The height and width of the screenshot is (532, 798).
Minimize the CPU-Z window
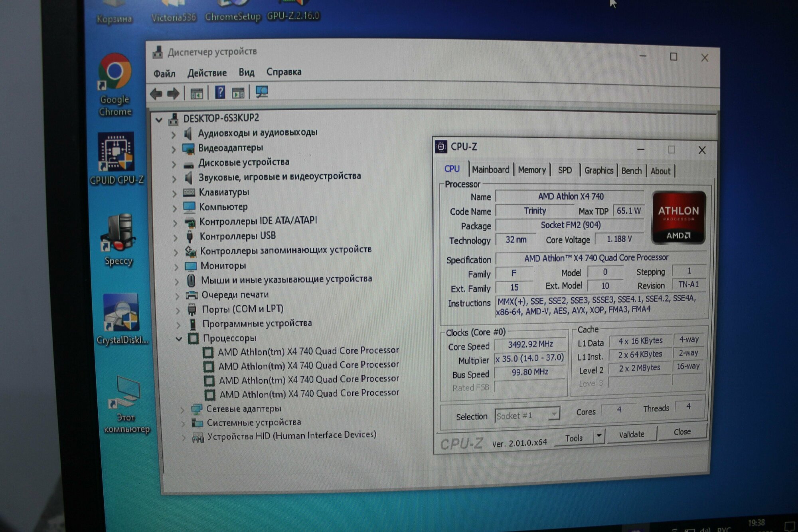tap(641, 150)
